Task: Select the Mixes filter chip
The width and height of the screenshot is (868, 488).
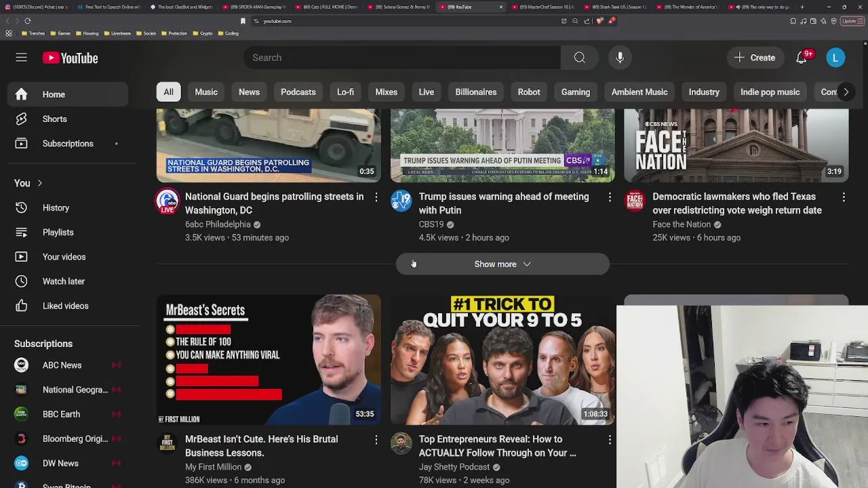Action: pos(387,92)
